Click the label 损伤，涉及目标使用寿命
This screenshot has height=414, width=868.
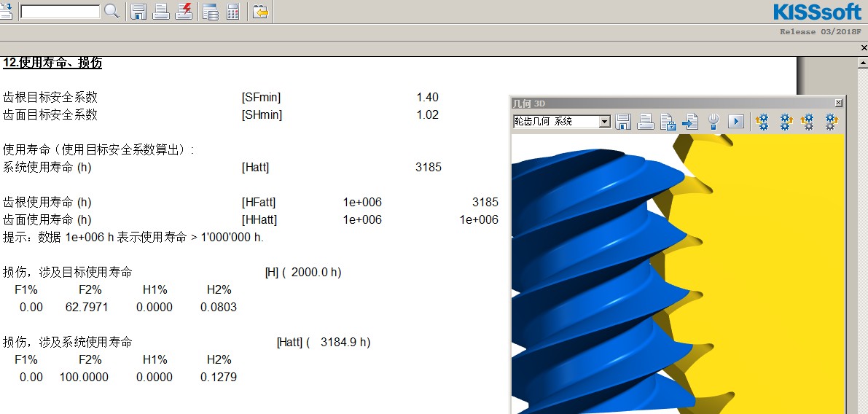click(x=68, y=273)
